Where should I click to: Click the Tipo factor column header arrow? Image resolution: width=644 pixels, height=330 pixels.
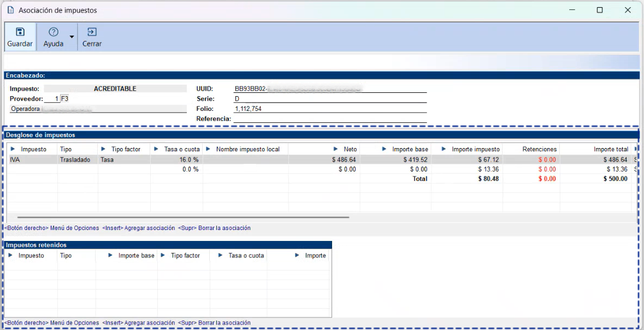pyautogui.click(x=104, y=149)
